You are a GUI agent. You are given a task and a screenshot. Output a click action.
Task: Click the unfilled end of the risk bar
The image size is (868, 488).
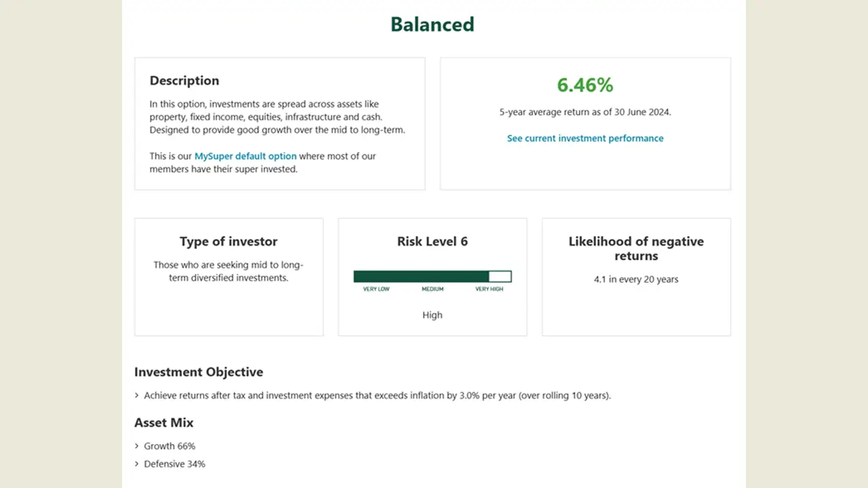500,277
